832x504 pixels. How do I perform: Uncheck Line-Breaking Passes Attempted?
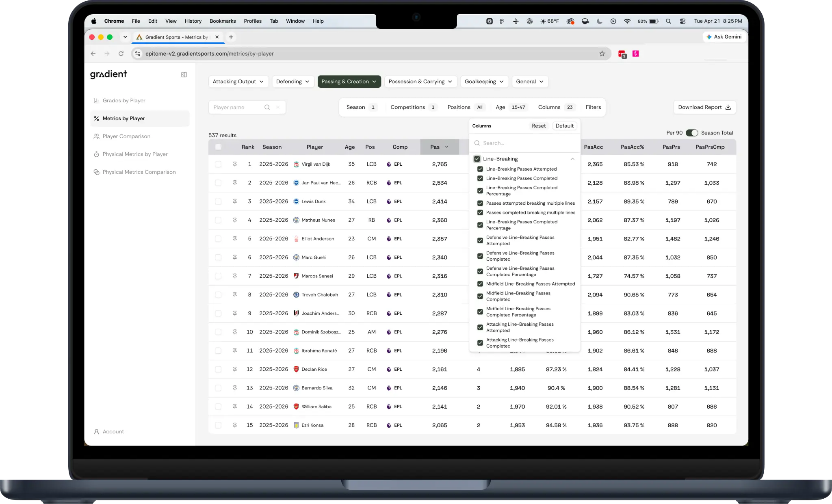480,169
